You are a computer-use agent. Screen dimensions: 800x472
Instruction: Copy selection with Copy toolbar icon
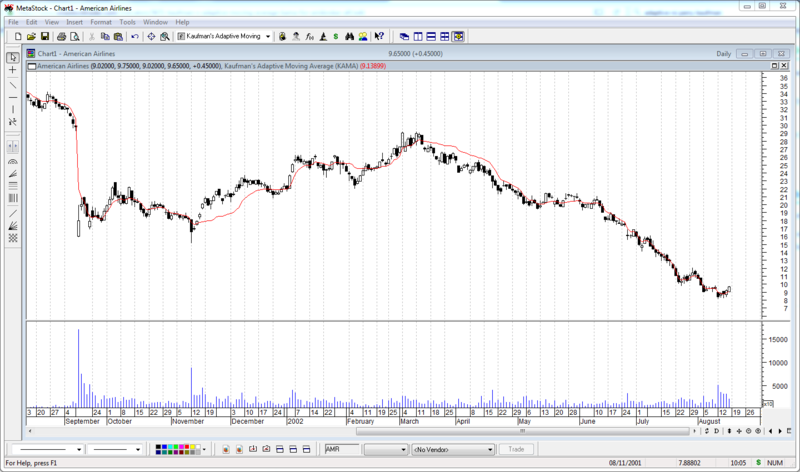[x=105, y=36]
